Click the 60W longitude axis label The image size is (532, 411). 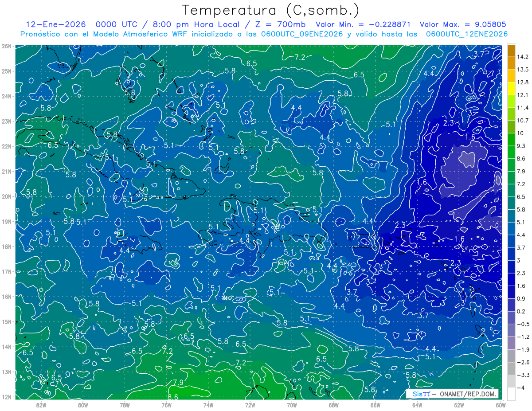(501, 404)
